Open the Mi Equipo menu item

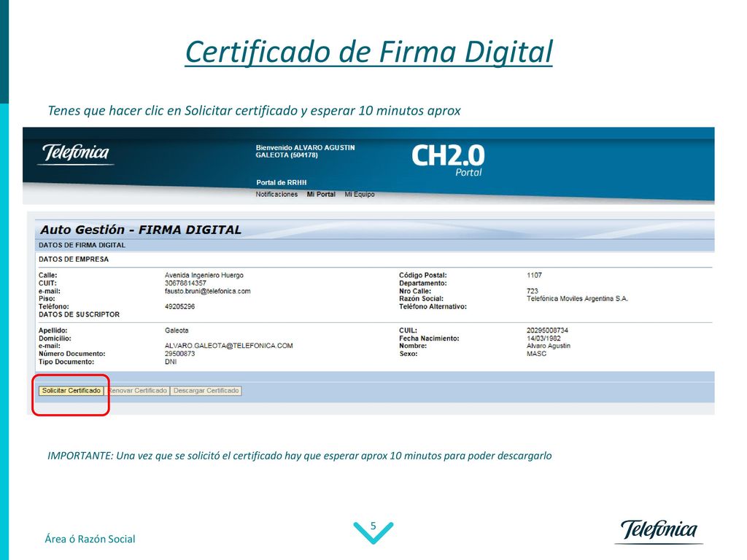(x=360, y=194)
